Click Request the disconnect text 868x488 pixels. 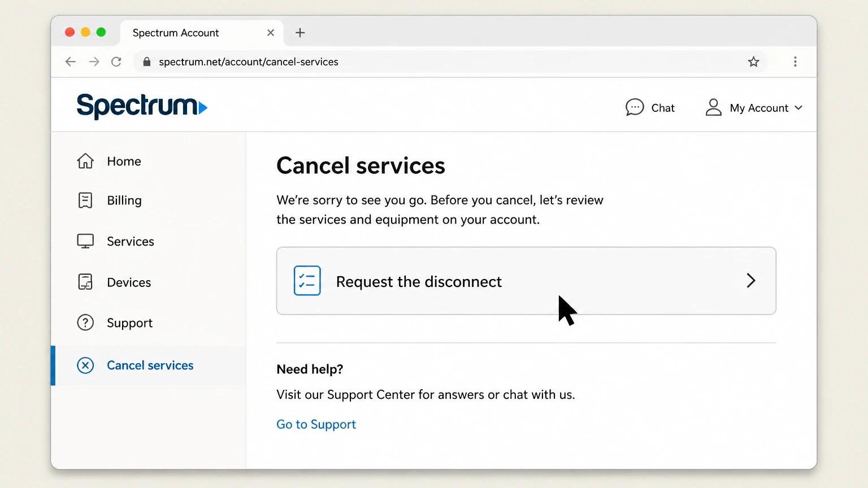pos(419,281)
